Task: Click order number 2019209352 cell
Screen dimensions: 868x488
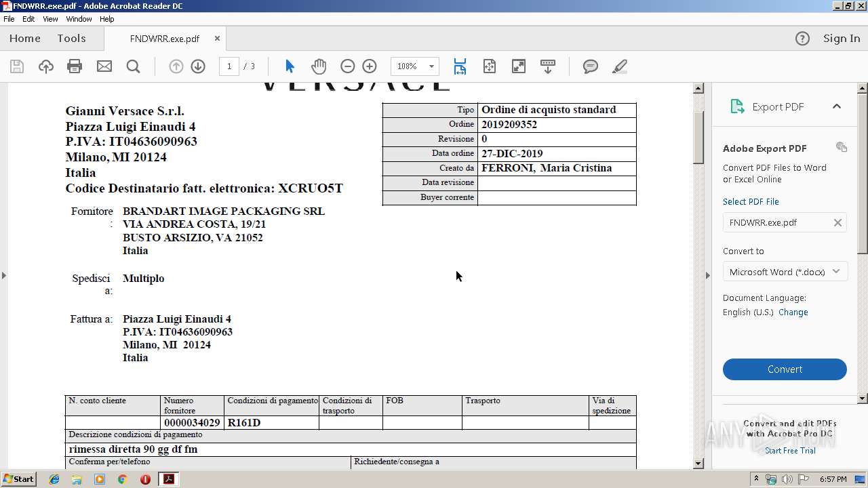Action: pos(557,124)
